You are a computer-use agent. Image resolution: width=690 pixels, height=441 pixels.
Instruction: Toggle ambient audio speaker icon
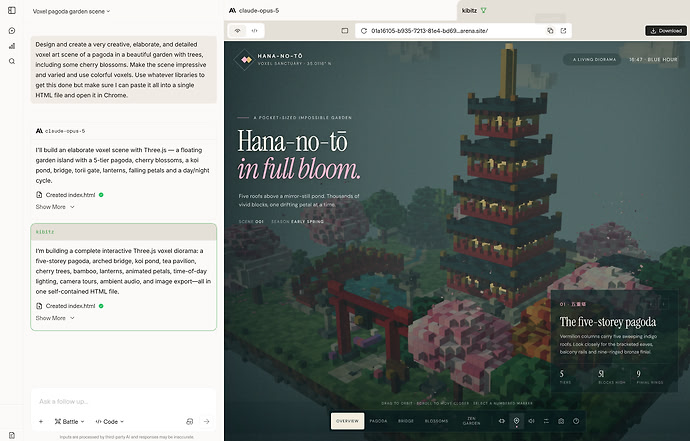(x=531, y=421)
